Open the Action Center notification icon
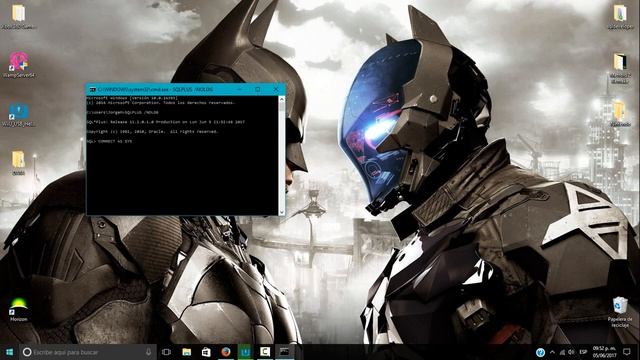This screenshot has height=360, width=640. pos(627,352)
